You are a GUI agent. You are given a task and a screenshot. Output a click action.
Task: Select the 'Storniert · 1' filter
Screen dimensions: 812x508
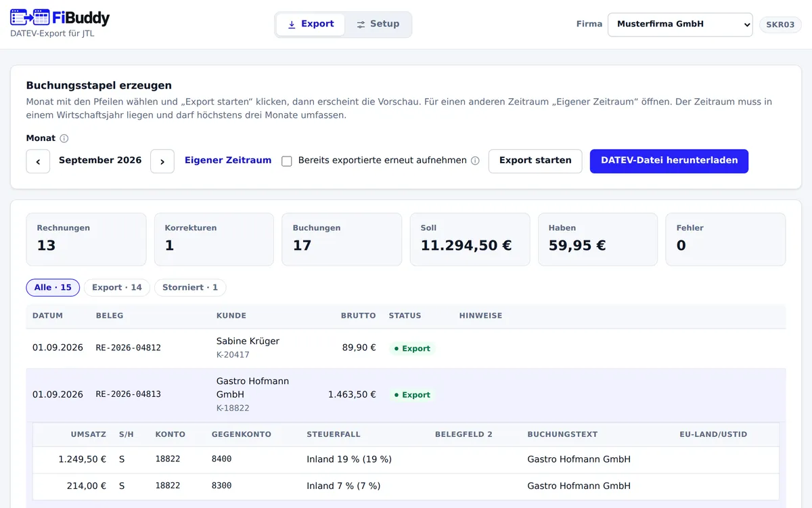pyautogui.click(x=190, y=288)
